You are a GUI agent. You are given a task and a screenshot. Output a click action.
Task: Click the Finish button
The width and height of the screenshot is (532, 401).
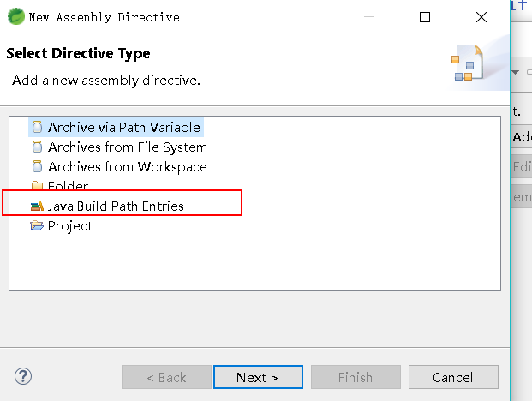(355, 377)
